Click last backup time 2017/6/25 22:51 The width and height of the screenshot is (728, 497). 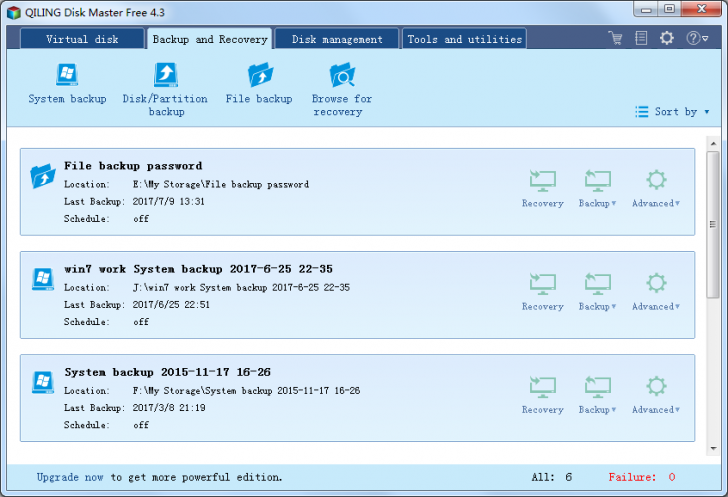tap(171, 305)
